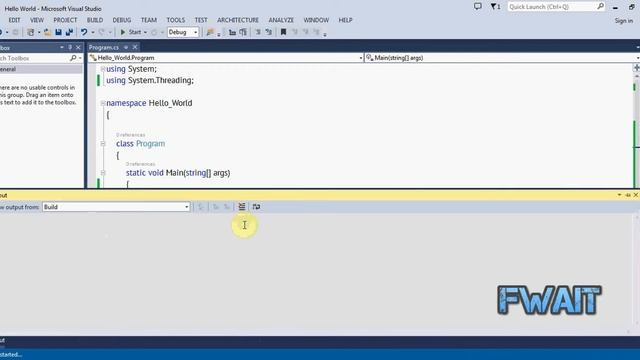Open the DEBUG menu
The width and height of the screenshot is (640, 360).
point(122,20)
